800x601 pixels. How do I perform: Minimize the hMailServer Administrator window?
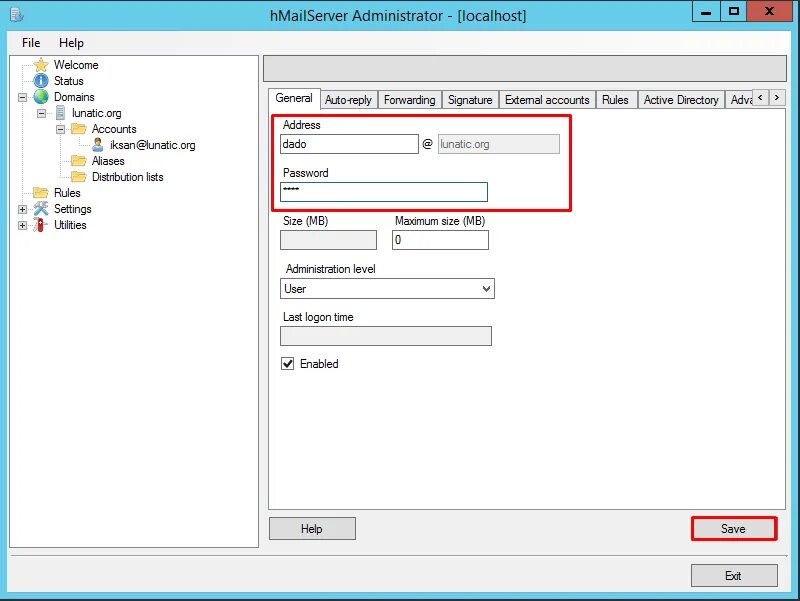pos(706,11)
